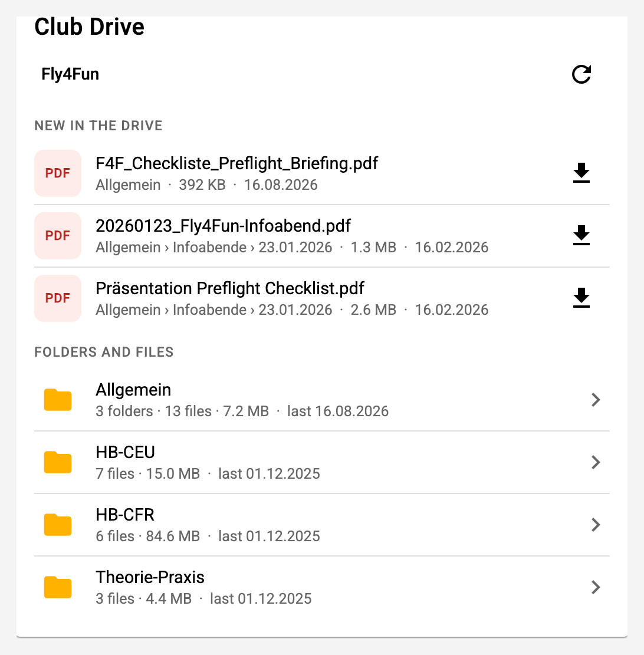
Task: Click PDF badge of Präsentation Preflight Checklist.pdf
Action: click(58, 298)
